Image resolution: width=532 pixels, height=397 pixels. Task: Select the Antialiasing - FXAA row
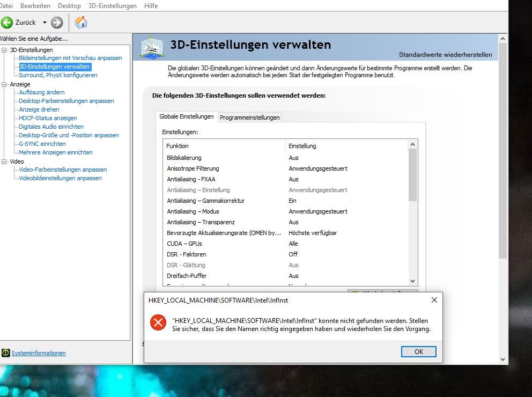click(286, 179)
